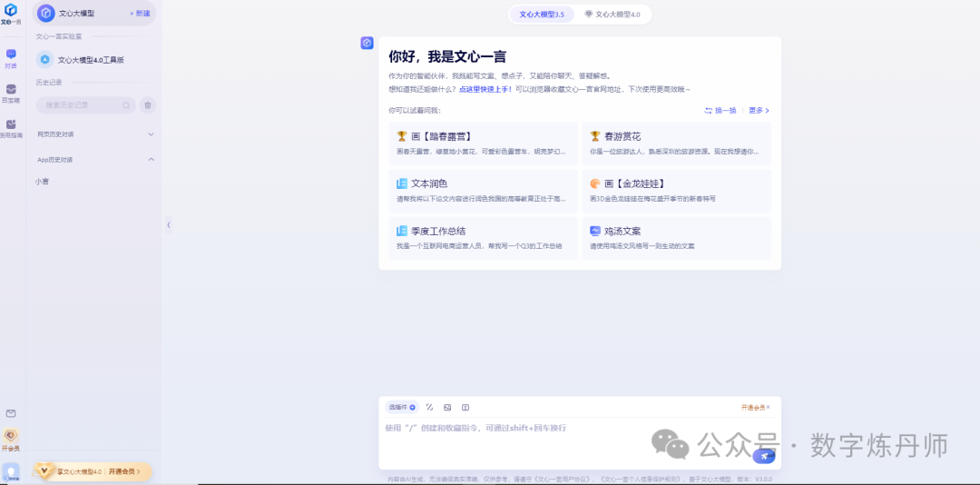The image size is (980, 485).
Task: Click the 开通会员 link above the input box
Action: pos(752,408)
